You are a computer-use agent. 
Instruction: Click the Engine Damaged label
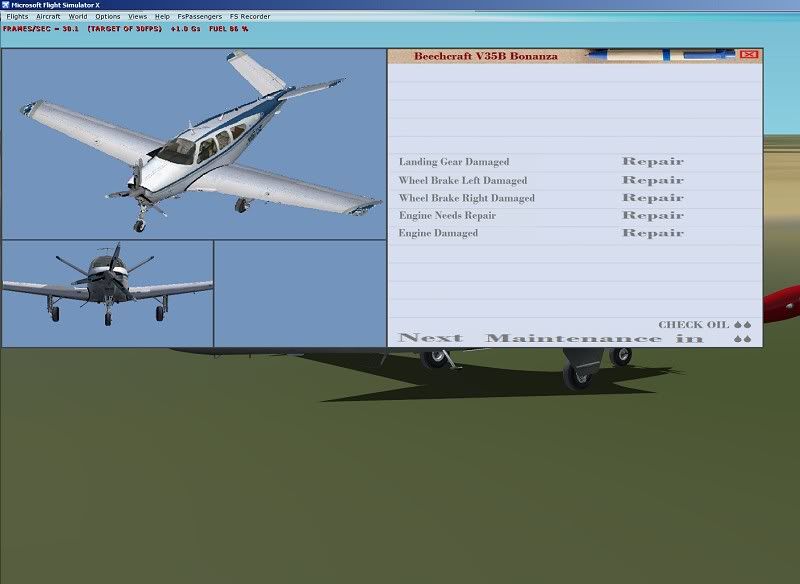click(x=438, y=233)
